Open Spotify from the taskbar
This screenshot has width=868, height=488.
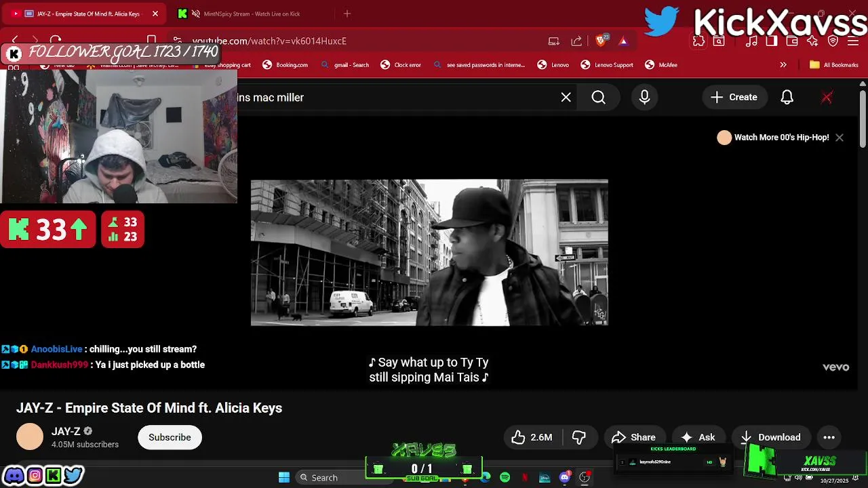tap(505, 478)
